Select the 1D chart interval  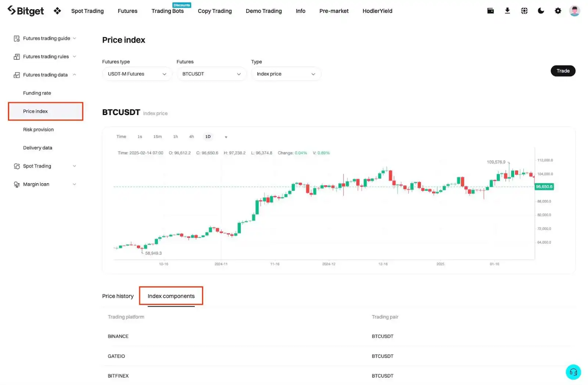tap(208, 137)
